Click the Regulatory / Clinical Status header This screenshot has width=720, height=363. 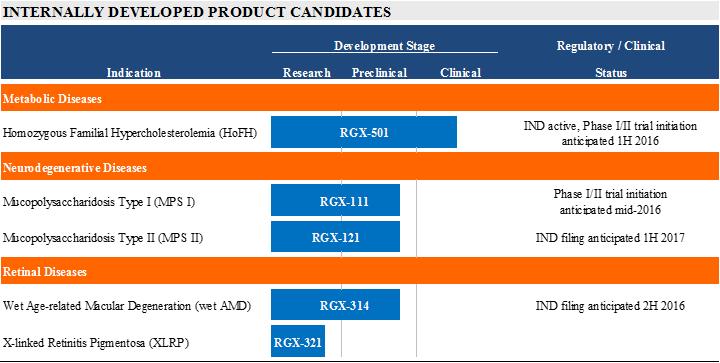point(611,59)
